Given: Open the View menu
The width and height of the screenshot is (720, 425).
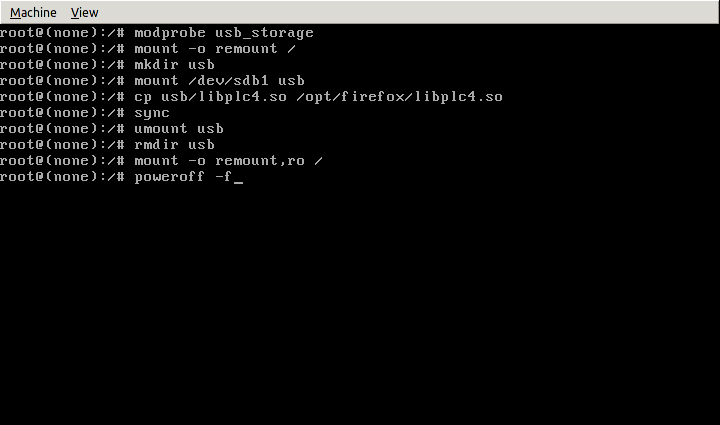Looking at the screenshot, I should pos(85,12).
